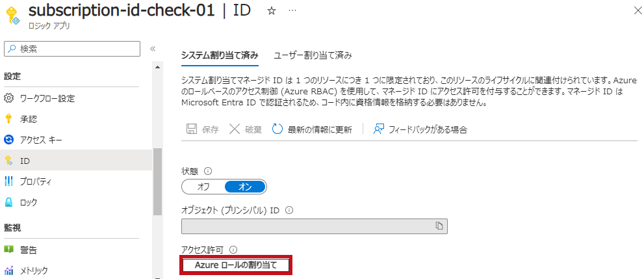Click the sidebar 検索 search box

pos(71,49)
